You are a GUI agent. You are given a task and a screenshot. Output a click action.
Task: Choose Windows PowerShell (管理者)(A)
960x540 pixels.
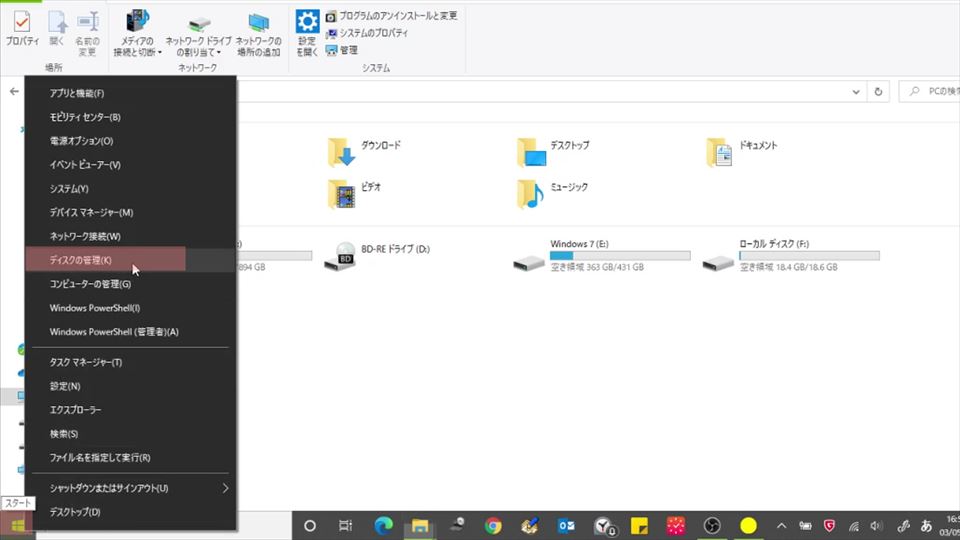(x=114, y=332)
